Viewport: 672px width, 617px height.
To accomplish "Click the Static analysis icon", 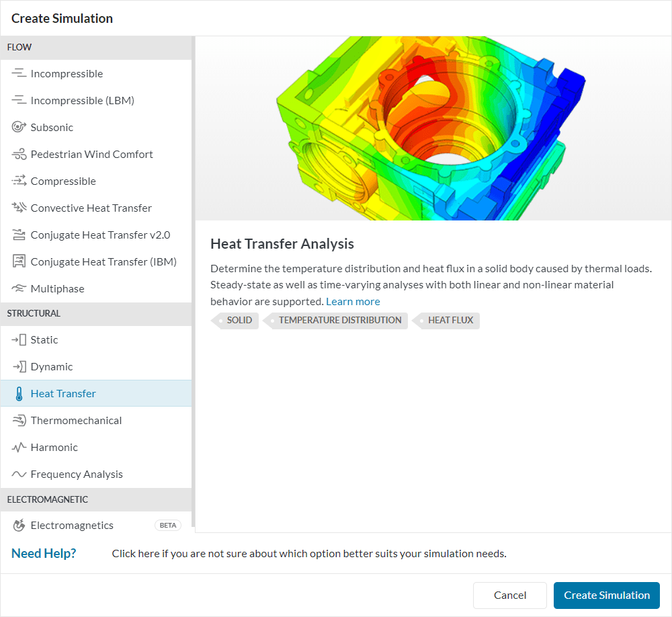I will 19,339.
